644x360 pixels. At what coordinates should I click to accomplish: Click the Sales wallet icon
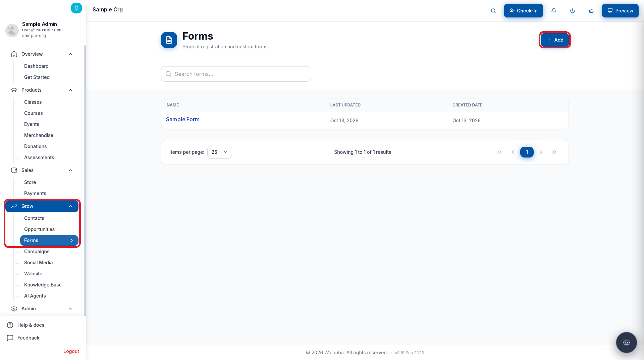(14, 170)
